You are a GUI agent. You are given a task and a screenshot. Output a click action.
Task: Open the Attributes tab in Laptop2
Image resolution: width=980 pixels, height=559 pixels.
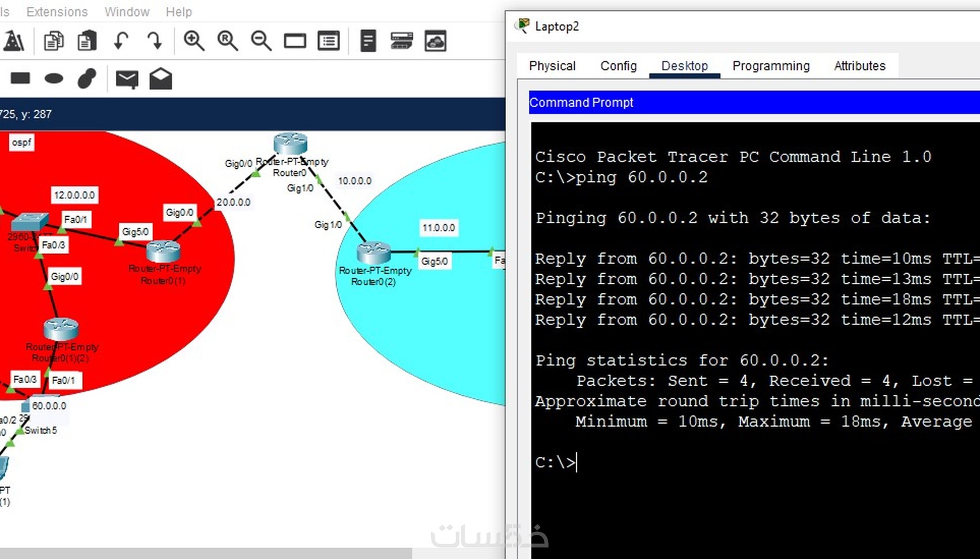(860, 66)
